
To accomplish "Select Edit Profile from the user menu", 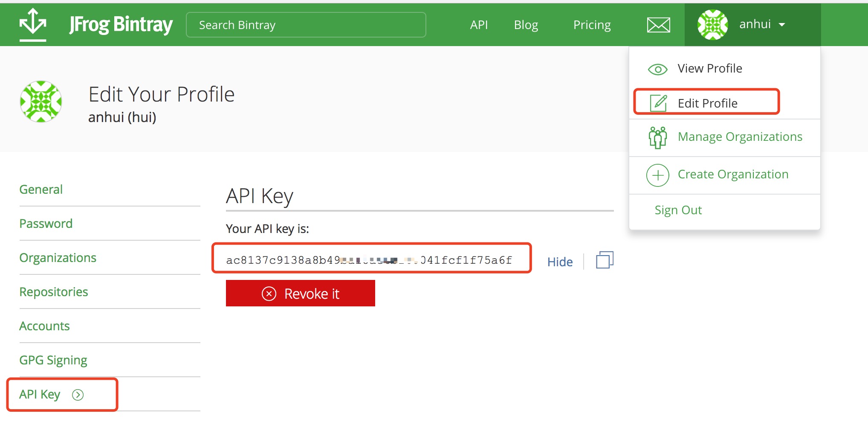I will click(x=707, y=103).
